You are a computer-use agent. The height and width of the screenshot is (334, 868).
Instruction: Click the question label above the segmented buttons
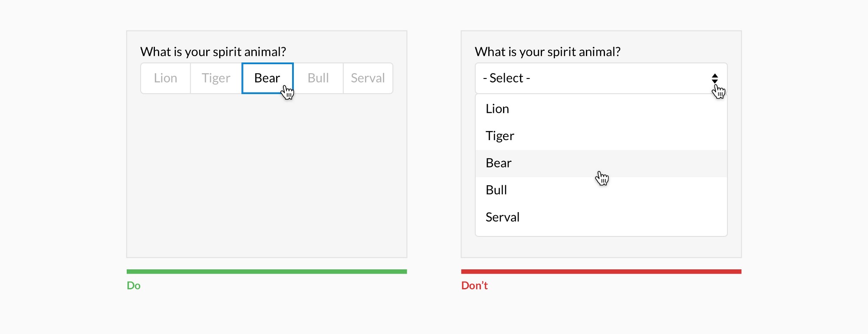[213, 52]
